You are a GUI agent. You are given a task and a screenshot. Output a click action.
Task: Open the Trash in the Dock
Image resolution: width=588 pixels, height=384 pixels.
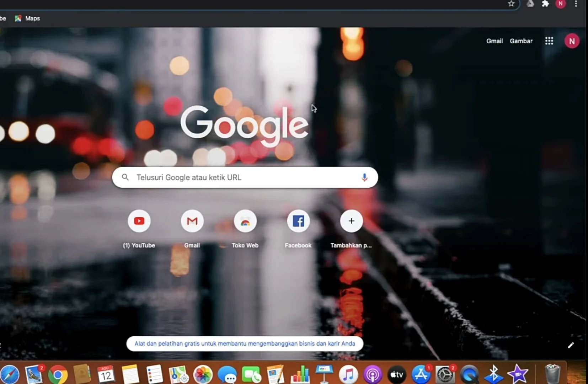(x=553, y=374)
